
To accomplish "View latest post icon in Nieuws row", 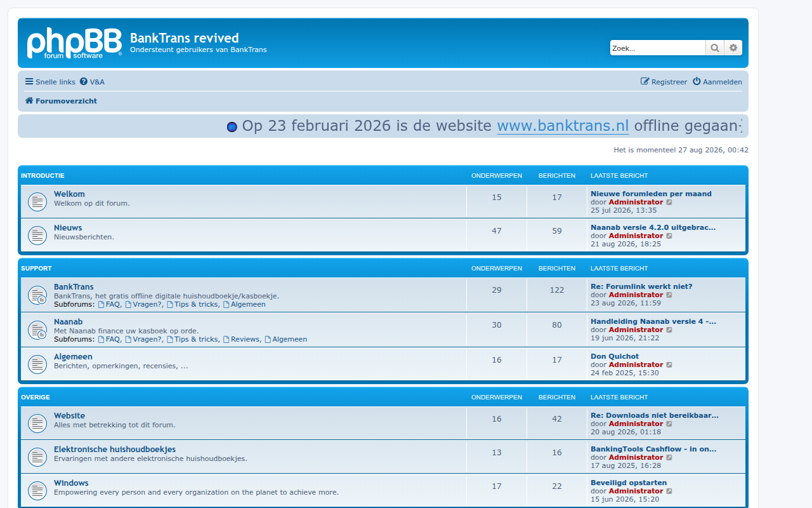I will [669, 236].
